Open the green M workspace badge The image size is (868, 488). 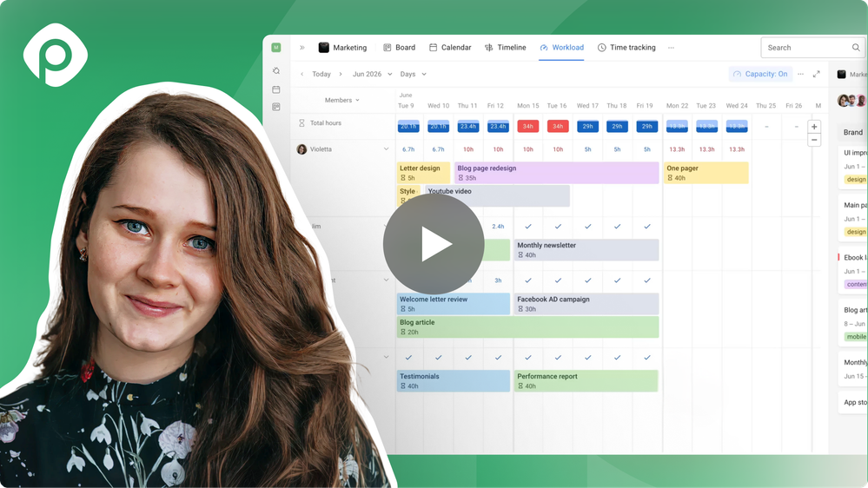point(276,48)
